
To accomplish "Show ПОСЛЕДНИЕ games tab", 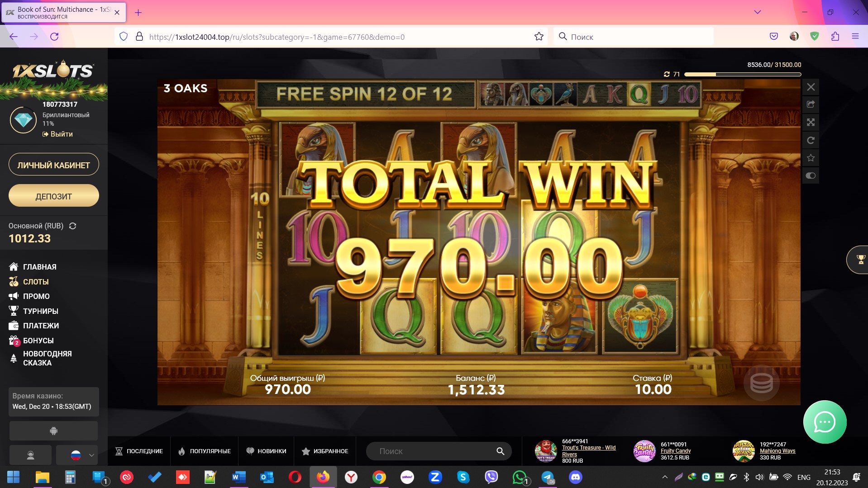I will [139, 451].
